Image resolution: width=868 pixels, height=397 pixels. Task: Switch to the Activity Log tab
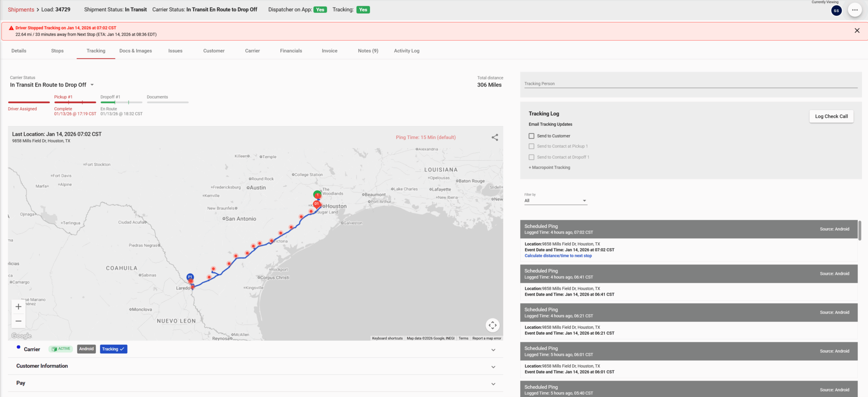(x=406, y=51)
